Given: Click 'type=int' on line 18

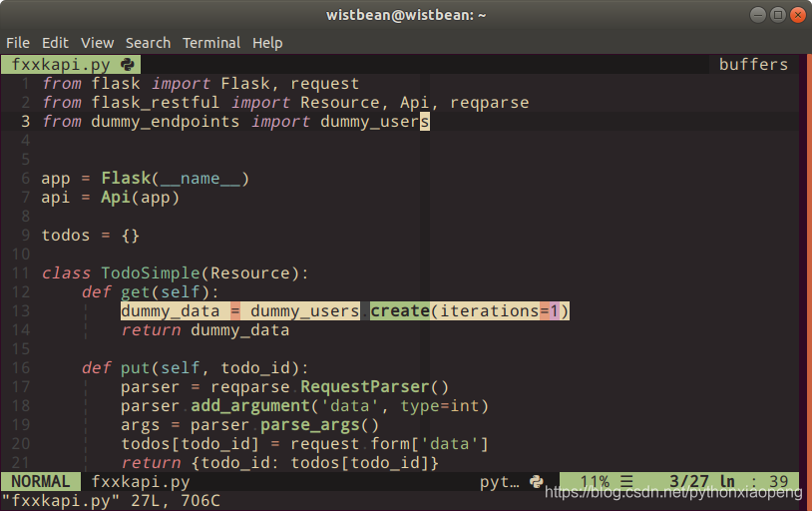Looking at the screenshot, I should (x=440, y=406).
